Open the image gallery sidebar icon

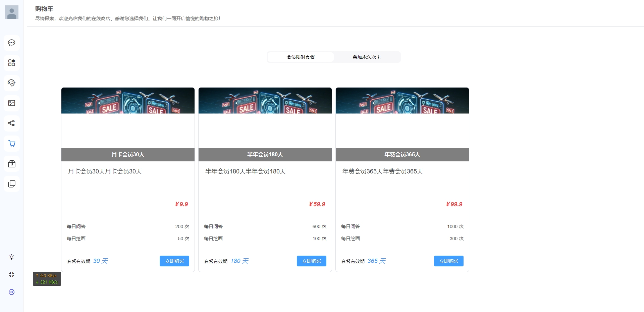click(12, 103)
